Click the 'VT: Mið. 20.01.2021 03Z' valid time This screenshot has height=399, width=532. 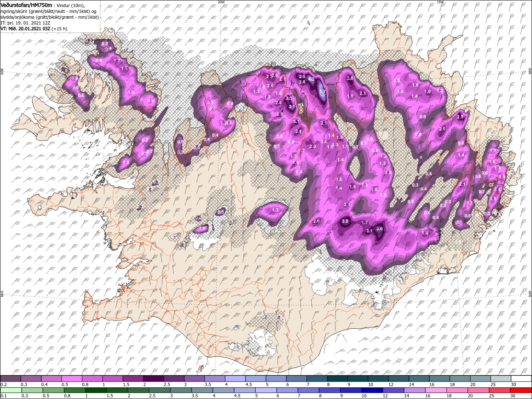pos(25,29)
